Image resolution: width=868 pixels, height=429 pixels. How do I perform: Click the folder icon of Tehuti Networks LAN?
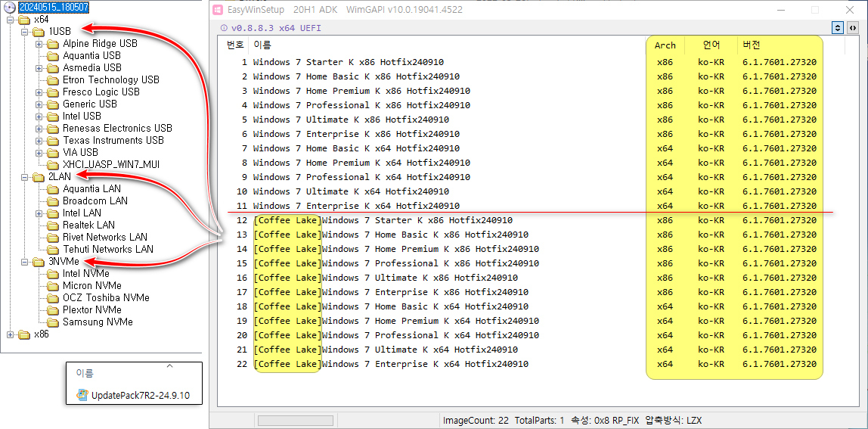(x=53, y=250)
